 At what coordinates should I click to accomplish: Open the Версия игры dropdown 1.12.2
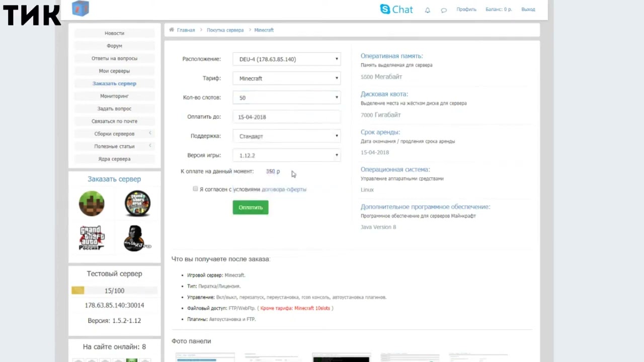coord(286,155)
